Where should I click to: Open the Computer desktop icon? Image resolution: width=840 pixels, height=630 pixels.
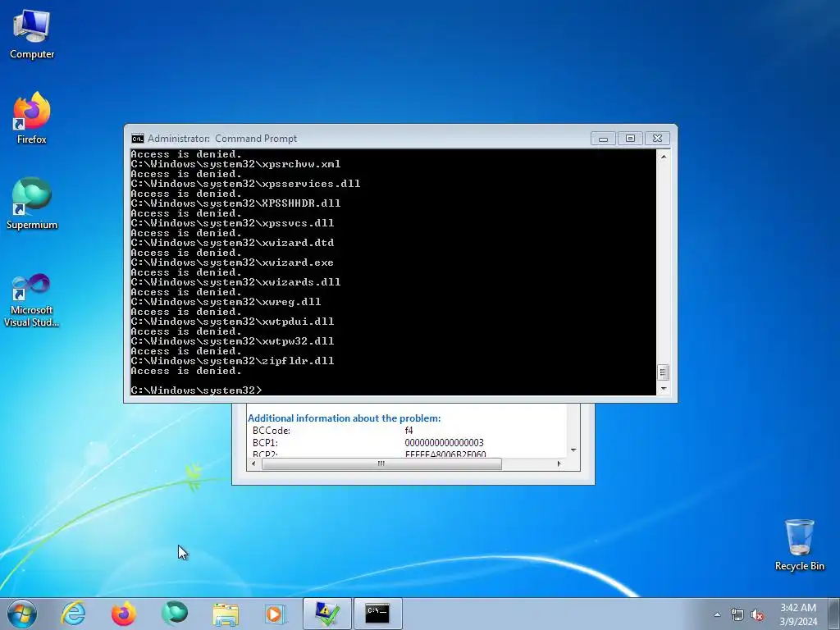[32, 34]
